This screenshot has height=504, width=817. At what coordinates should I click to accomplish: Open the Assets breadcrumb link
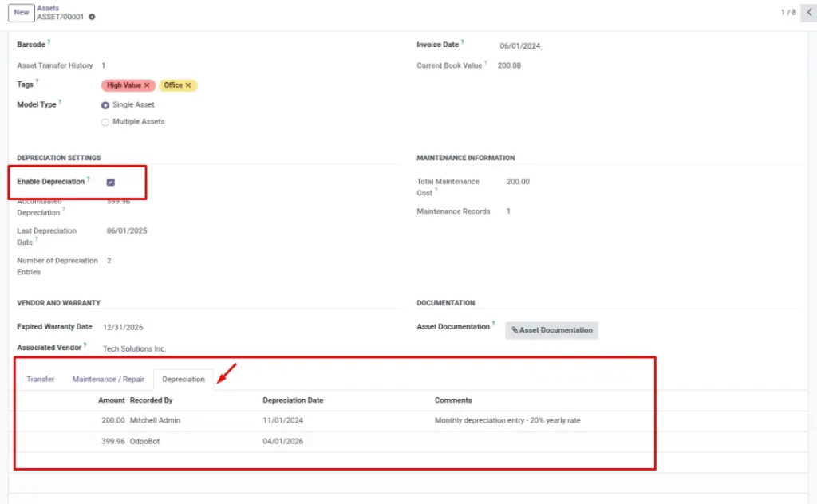coord(48,8)
